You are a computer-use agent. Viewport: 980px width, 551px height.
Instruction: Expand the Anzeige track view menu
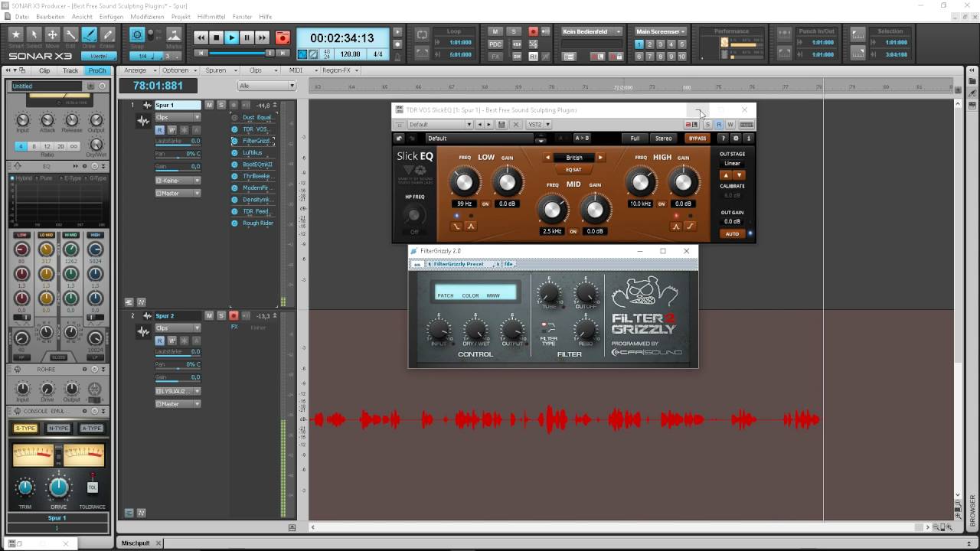pos(139,70)
